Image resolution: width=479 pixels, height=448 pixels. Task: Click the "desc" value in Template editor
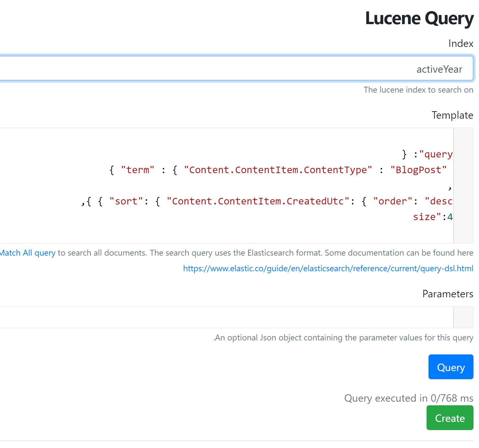click(x=439, y=201)
